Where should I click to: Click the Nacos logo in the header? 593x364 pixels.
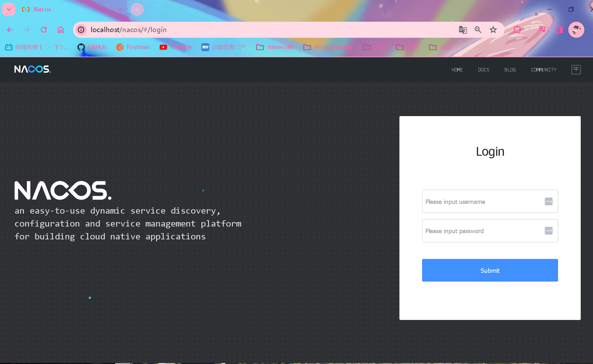(32, 69)
